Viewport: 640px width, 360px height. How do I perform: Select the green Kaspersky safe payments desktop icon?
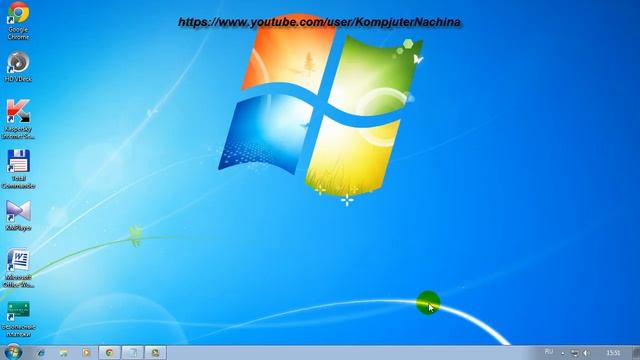pyautogui.click(x=18, y=319)
